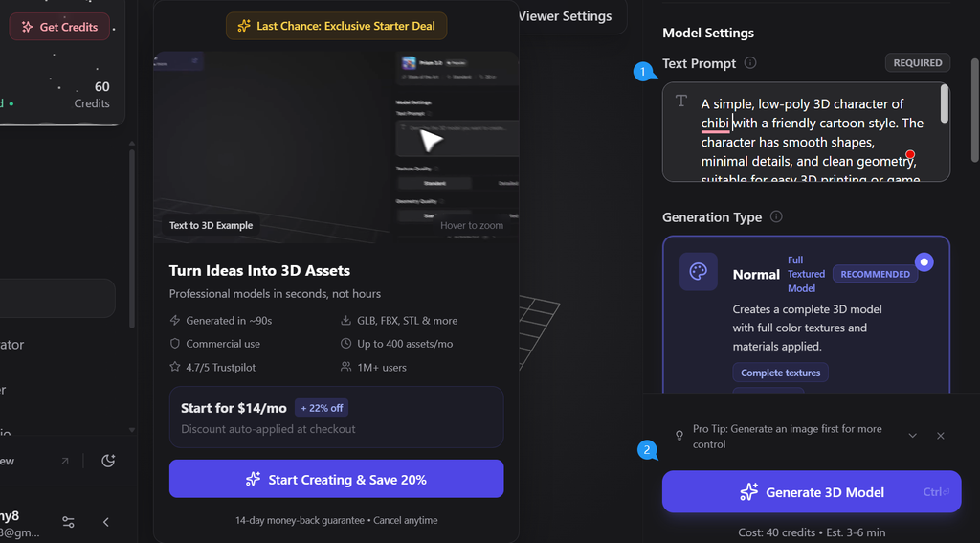The image size is (980, 543).
Task: Click the Complete textures tag
Action: [781, 373]
